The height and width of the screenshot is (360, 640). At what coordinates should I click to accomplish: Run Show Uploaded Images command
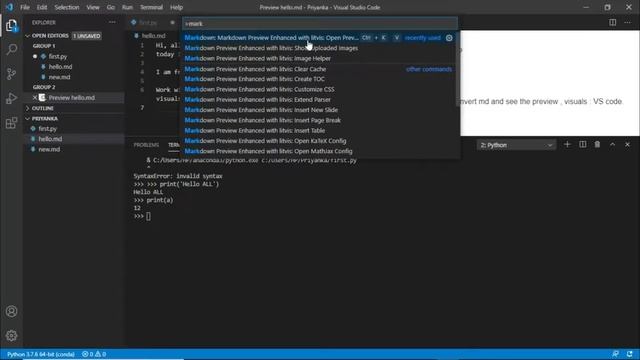pos(320,48)
